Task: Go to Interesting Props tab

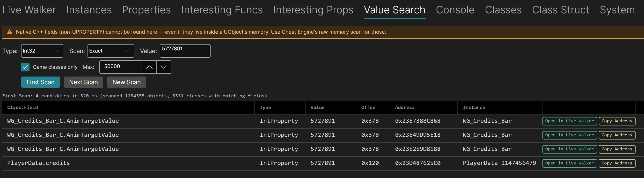Action: tap(313, 10)
